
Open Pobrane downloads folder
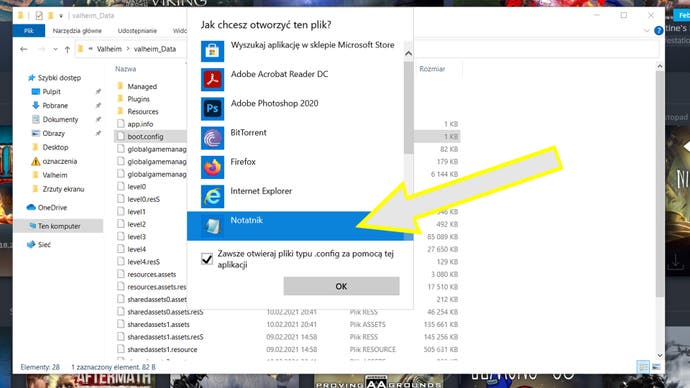55,106
